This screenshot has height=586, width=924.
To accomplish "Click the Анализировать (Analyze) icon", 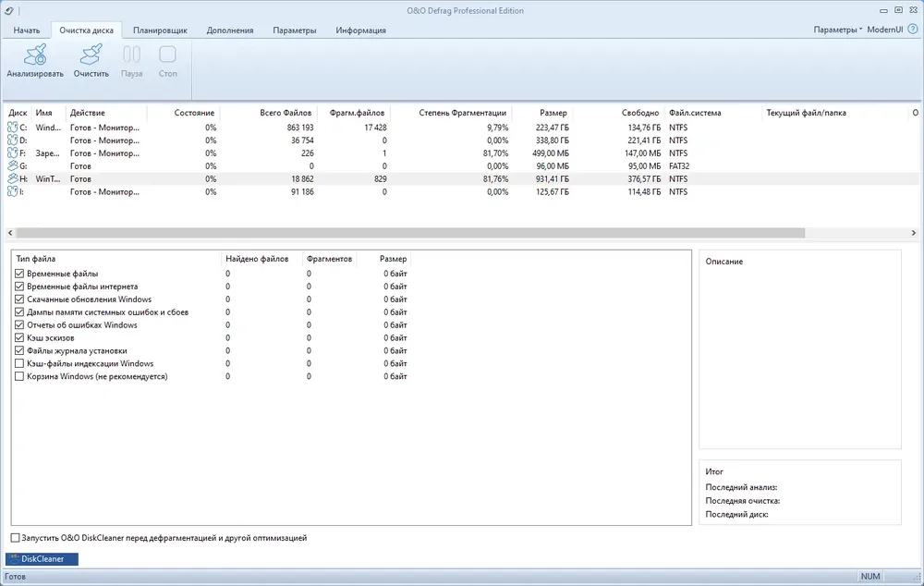I will [35, 55].
